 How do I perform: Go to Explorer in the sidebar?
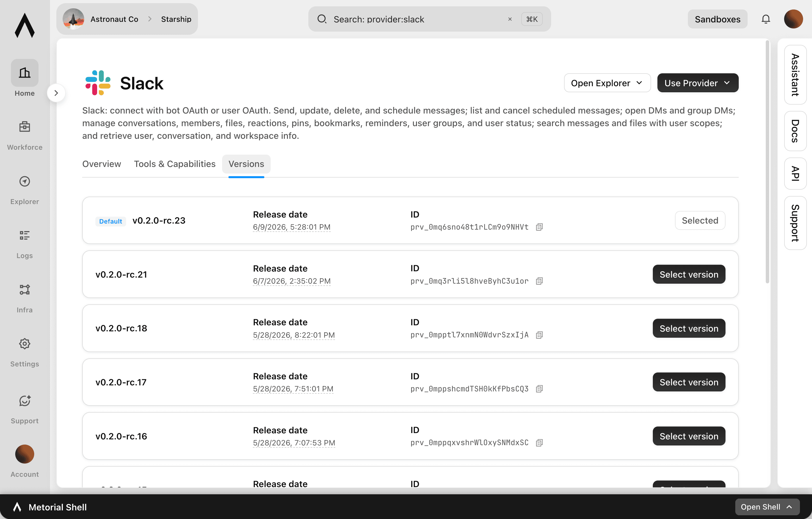[x=25, y=190]
